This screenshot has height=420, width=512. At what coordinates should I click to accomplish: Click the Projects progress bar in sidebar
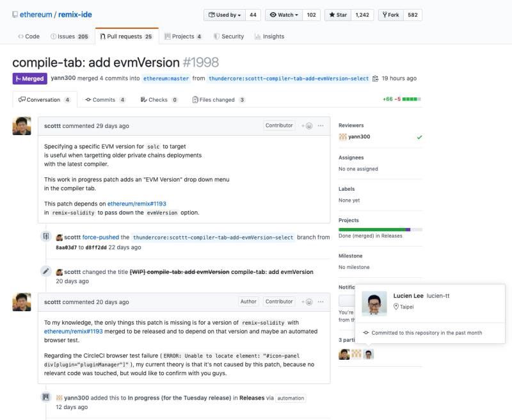[380, 230]
